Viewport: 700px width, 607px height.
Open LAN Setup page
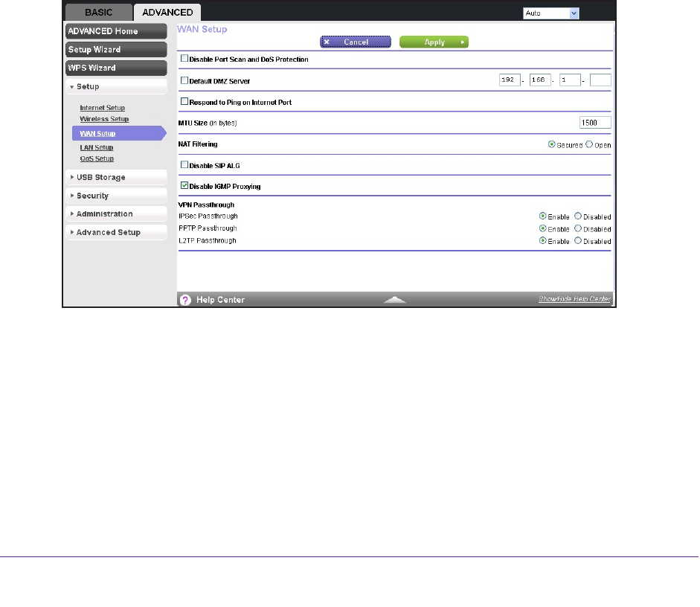[97, 147]
